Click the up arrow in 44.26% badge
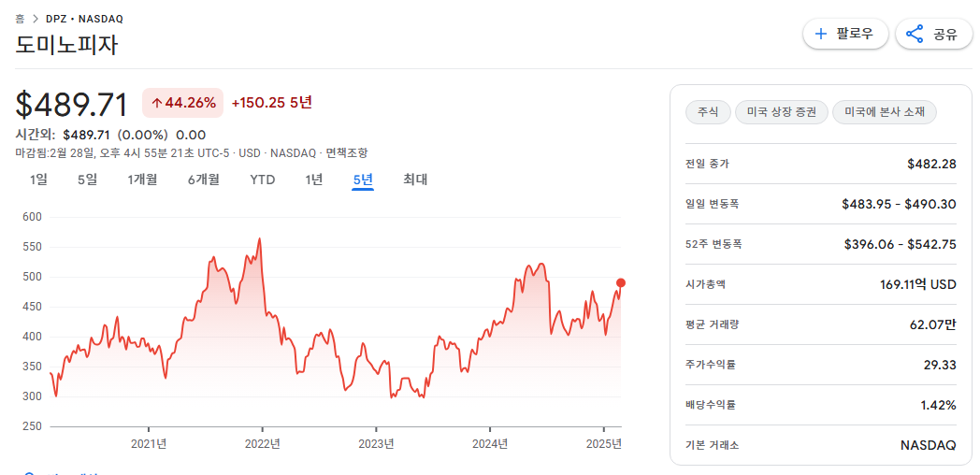Viewport: 980px width, 475px height. click(x=156, y=103)
